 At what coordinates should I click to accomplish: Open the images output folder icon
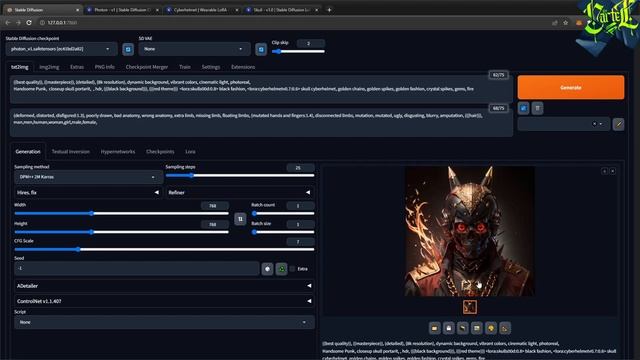(x=435, y=328)
